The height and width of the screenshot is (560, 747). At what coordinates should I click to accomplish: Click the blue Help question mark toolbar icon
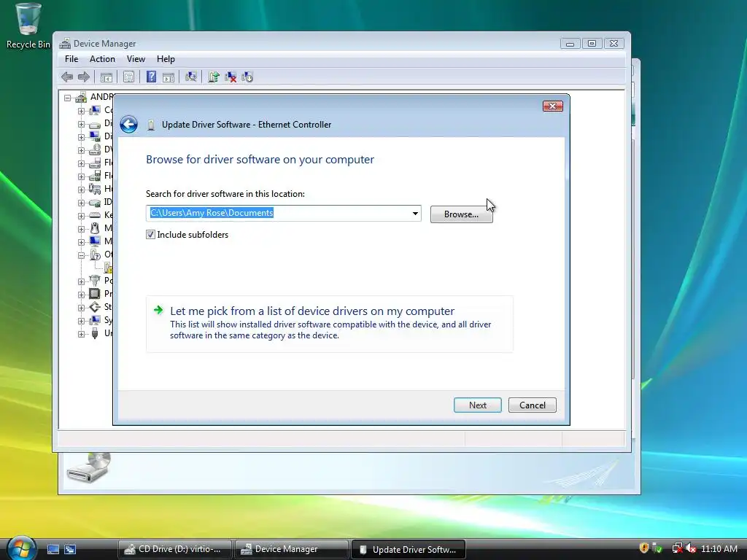(151, 77)
